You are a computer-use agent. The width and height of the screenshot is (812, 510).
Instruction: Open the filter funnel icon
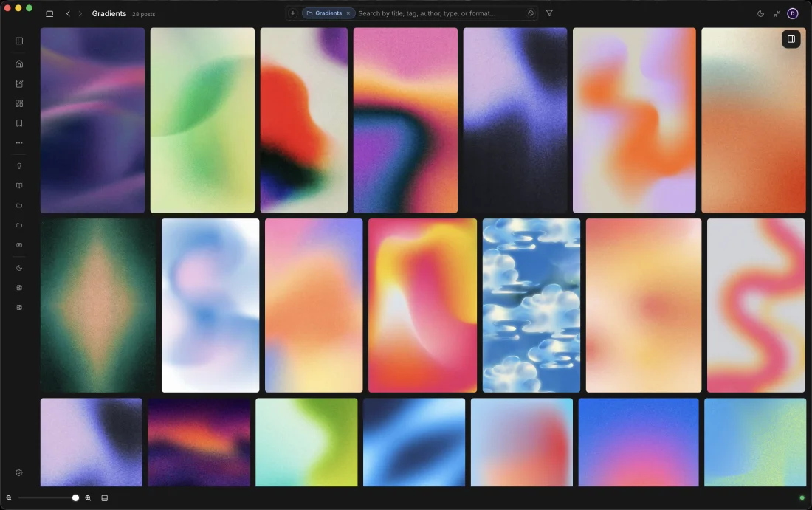[549, 13]
